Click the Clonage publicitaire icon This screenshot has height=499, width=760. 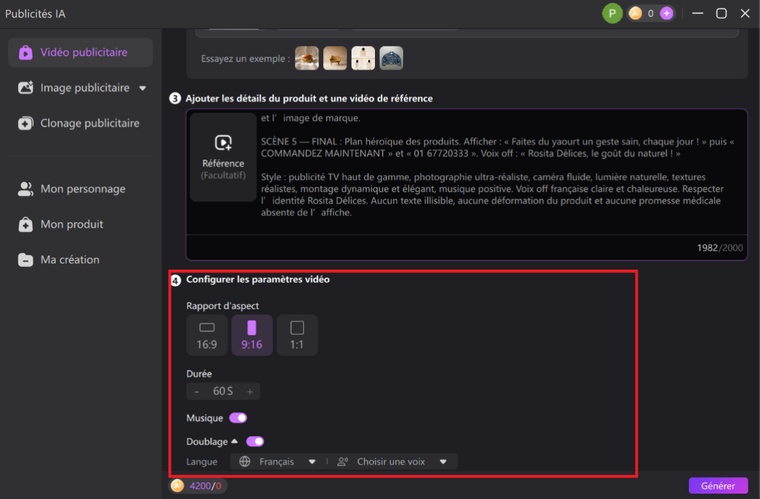click(x=25, y=123)
